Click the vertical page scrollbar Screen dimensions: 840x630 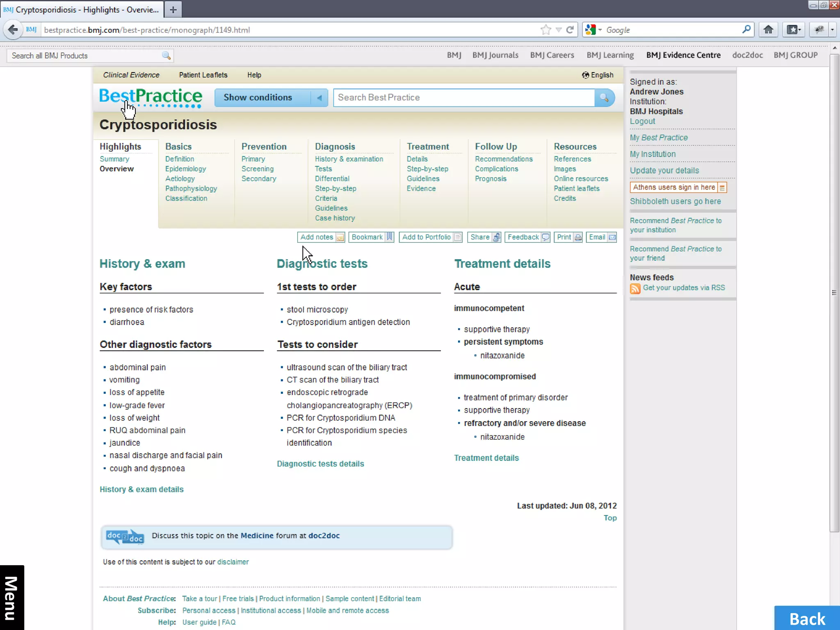[834, 293]
